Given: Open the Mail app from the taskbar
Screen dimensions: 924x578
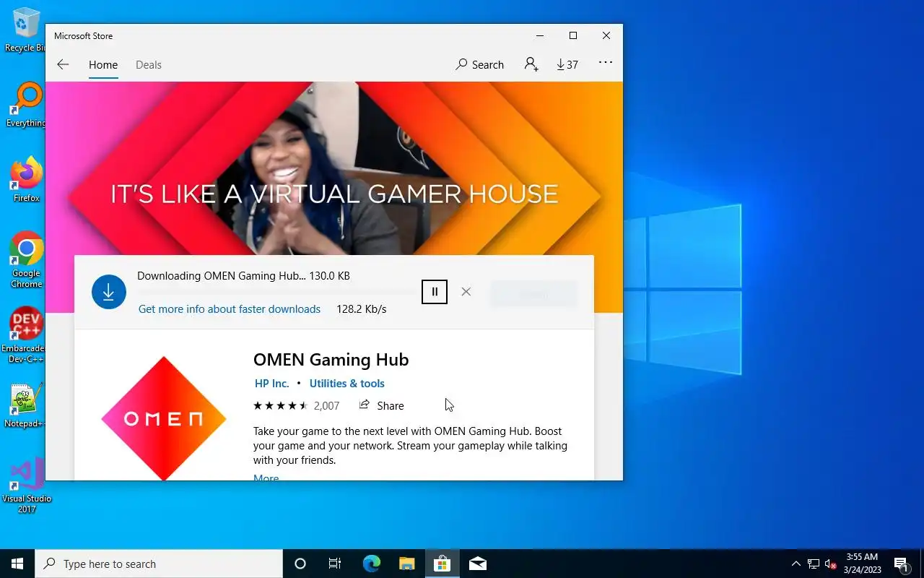Looking at the screenshot, I should click(x=477, y=564).
